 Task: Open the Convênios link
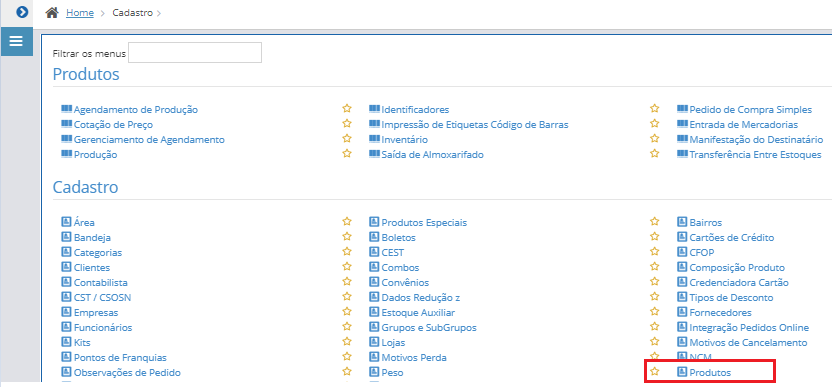[x=405, y=282]
